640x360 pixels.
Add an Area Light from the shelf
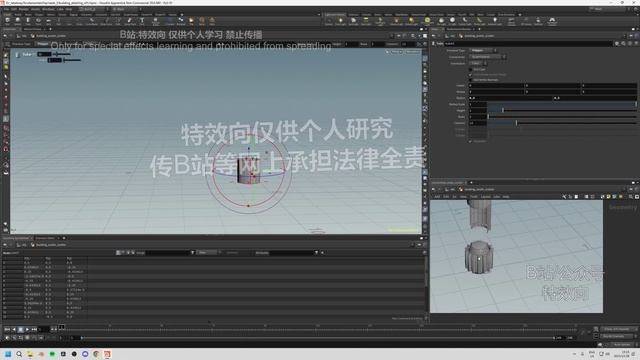coord(366,21)
